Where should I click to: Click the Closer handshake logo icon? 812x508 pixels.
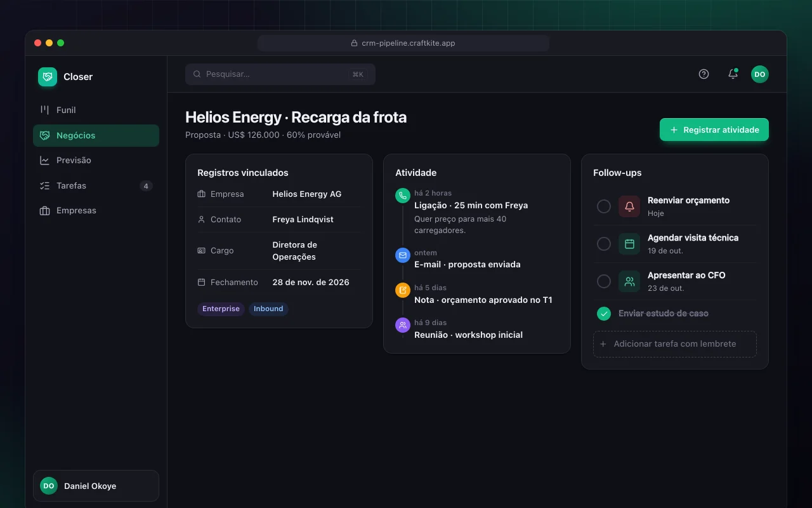tap(48, 77)
